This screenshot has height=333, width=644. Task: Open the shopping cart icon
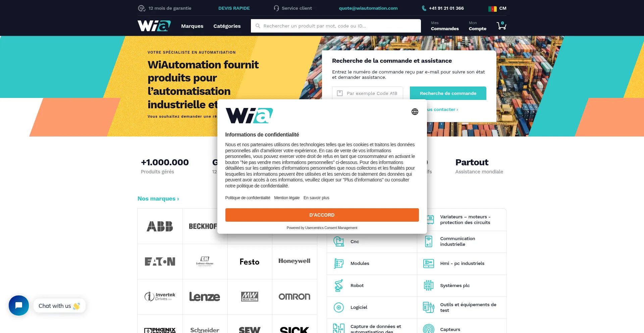click(501, 26)
